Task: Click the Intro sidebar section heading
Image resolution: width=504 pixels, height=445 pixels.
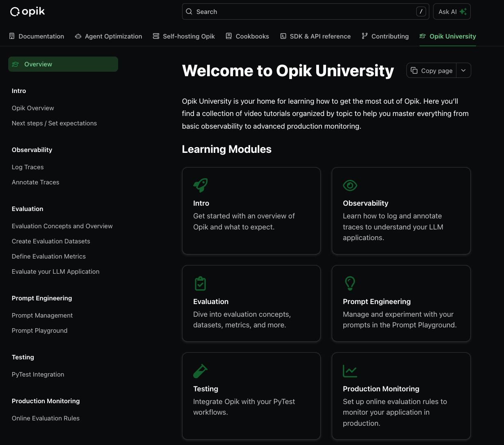Action: coord(19,91)
